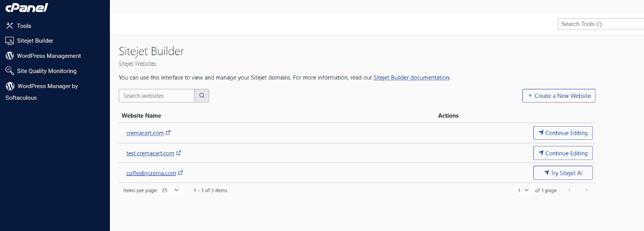Open Sitejet Builder documentation link
644x231 pixels.
coord(411,78)
